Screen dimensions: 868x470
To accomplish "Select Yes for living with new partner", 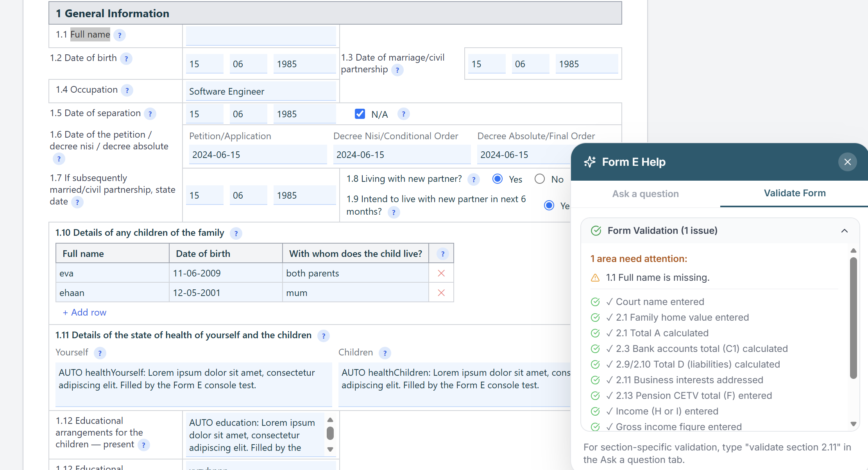I will point(498,179).
